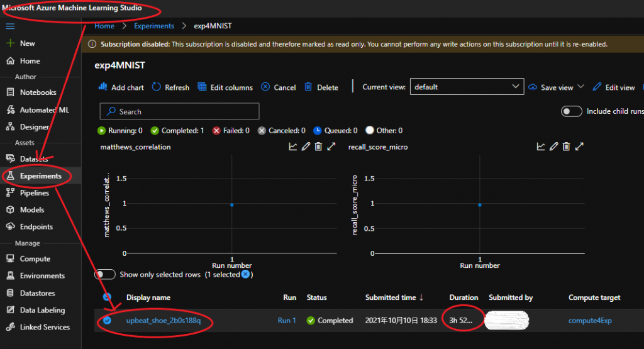Collapse the hamburger navigation menu
Screen dimensions: 644x349
pos(10,26)
